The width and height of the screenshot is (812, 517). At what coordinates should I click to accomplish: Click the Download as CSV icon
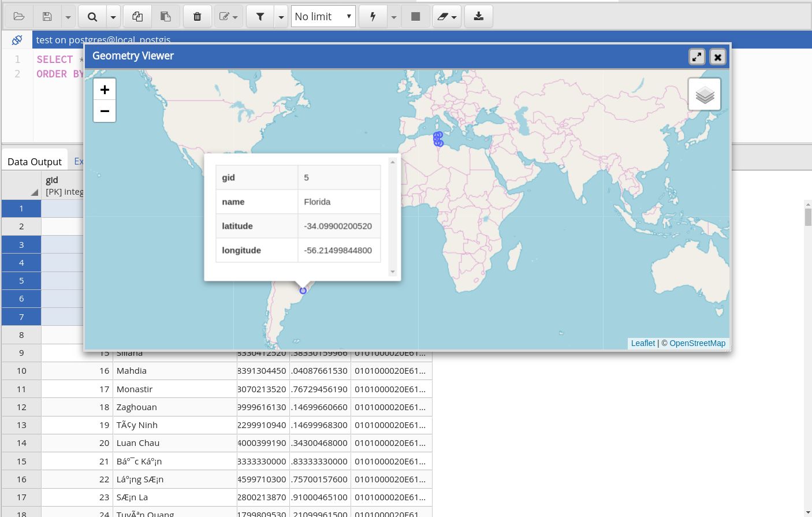479,17
